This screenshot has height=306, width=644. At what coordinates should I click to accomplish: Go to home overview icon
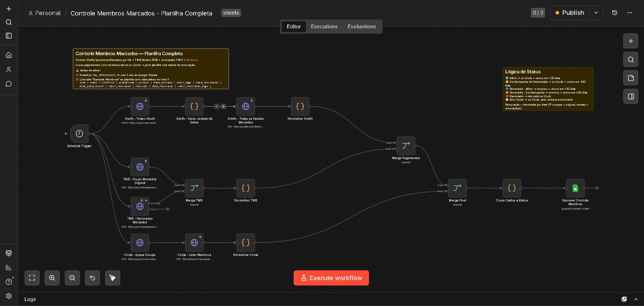pos(9,55)
